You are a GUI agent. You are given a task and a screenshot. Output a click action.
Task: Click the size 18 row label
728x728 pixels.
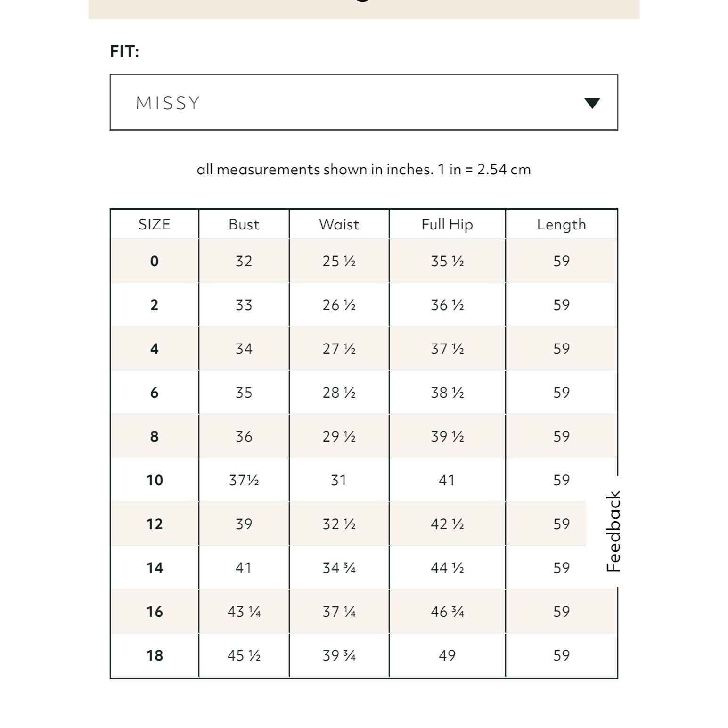pos(155,655)
